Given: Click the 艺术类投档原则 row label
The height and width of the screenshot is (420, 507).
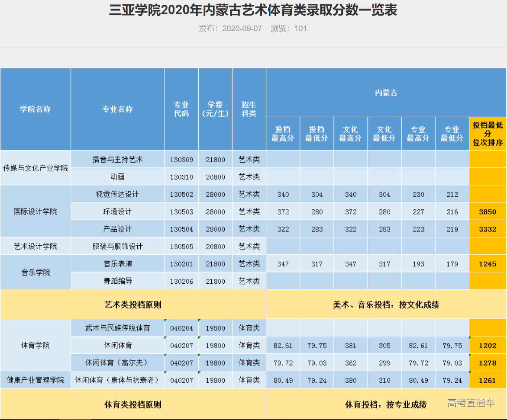Looking at the screenshot, I should 133,305.
